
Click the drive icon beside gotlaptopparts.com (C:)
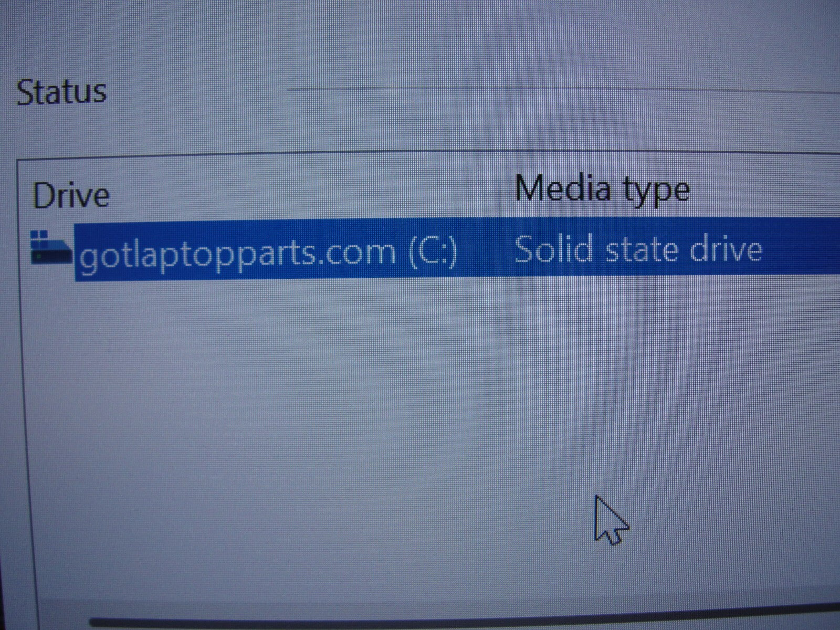pyautogui.click(x=51, y=247)
